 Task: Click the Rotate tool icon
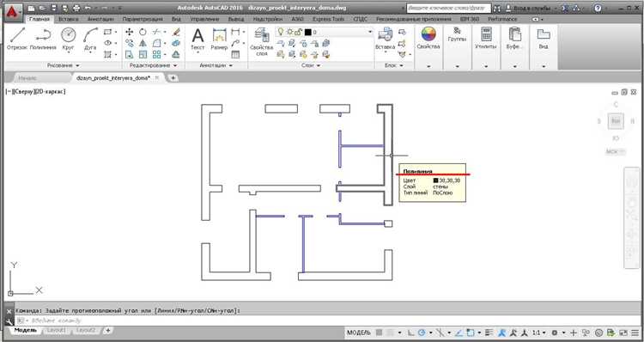click(x=143, y=32)
